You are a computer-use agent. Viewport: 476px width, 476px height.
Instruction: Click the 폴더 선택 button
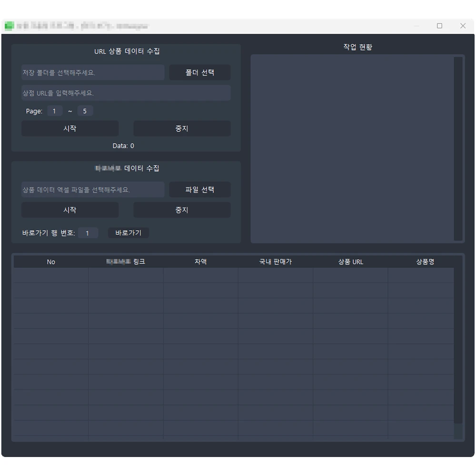pos(200,73)
